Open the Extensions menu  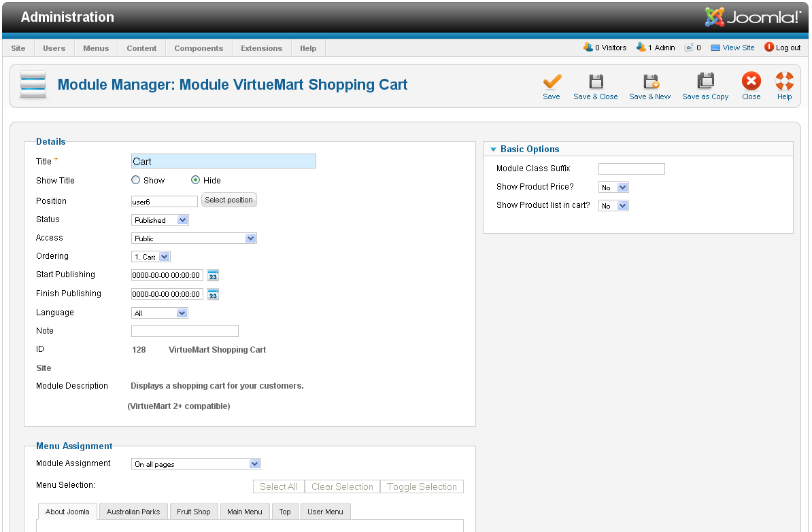[261, 48]
